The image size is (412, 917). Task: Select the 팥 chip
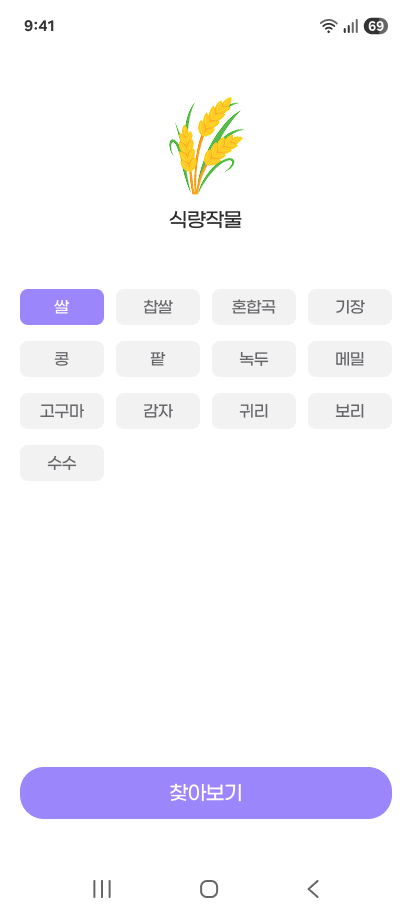[158, 359]
